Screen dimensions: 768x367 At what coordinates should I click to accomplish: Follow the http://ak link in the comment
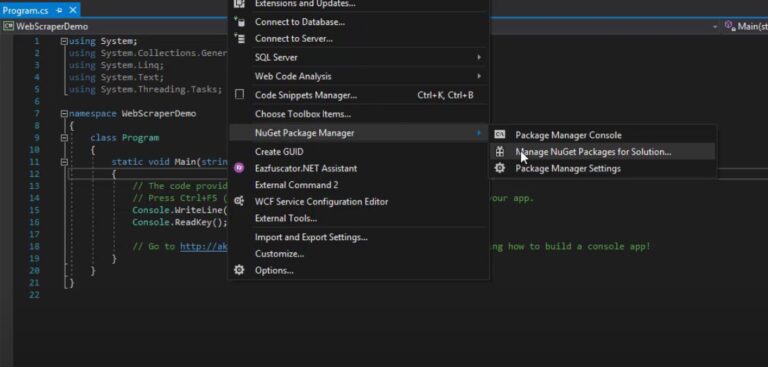tap(204, 246)
